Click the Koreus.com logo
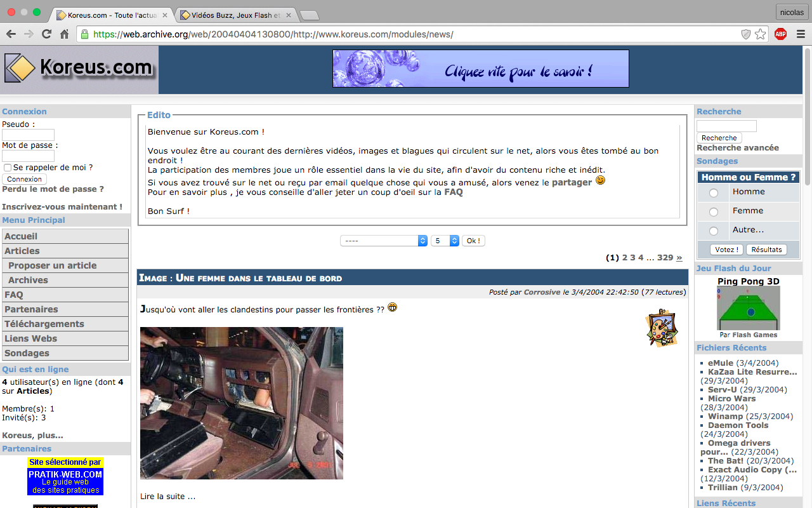 tap(79, 68)
